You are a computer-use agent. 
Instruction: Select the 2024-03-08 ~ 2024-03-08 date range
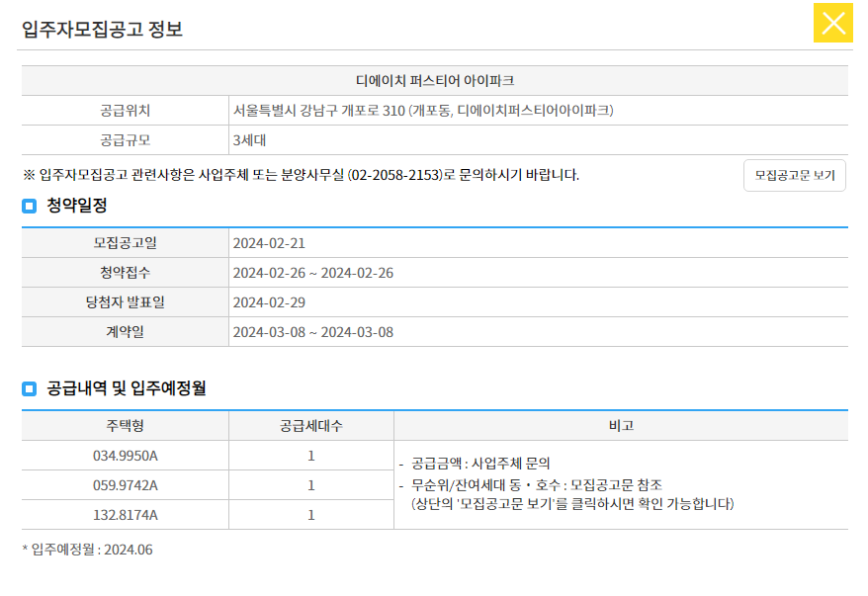(x=313, y=332)
